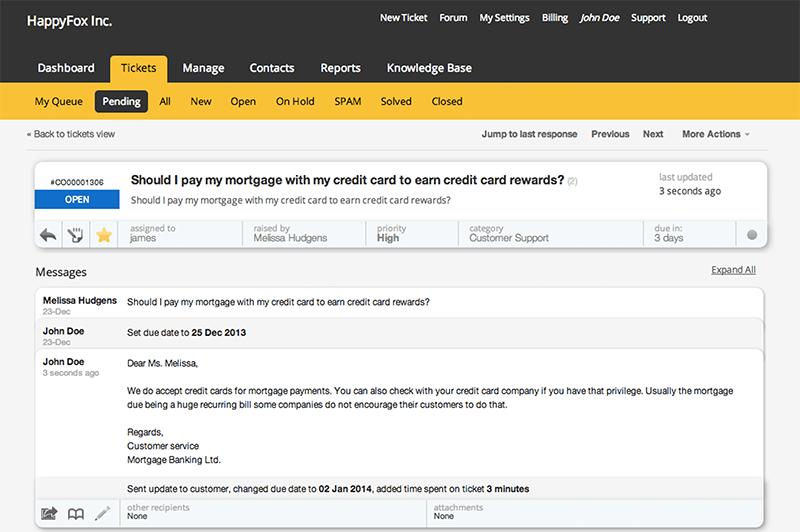Click the pencil edit icon
The width and height of the screenshot is (800, 532).
coord(102,514)
